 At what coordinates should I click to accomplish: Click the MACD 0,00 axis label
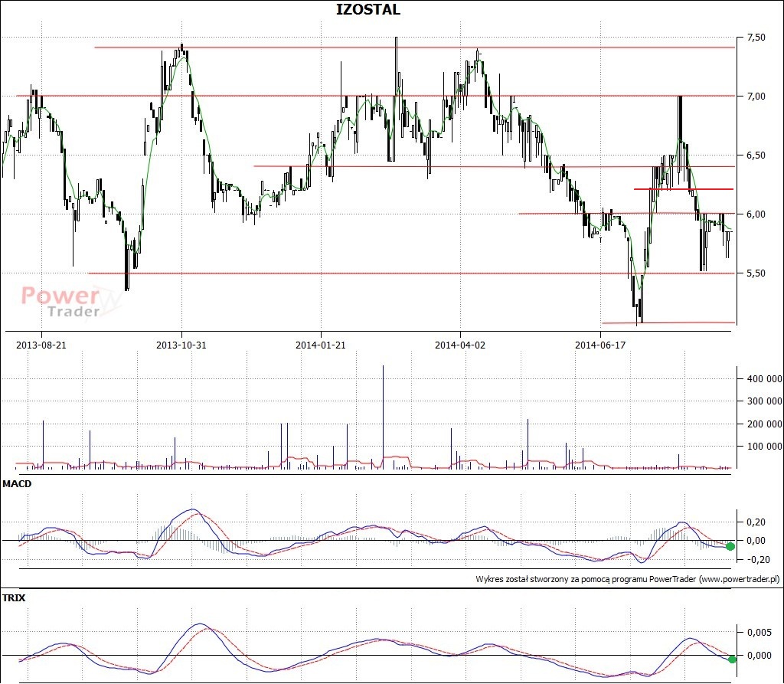click(x=756, y=541)
